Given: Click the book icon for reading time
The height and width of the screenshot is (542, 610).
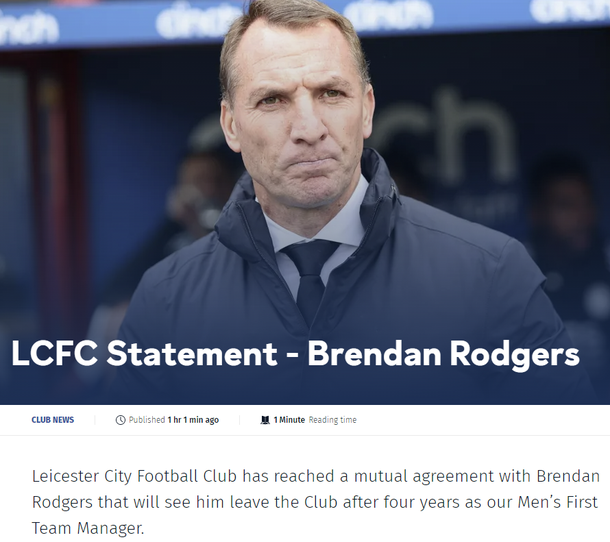Looking at the screenshot, I should 265,420.
